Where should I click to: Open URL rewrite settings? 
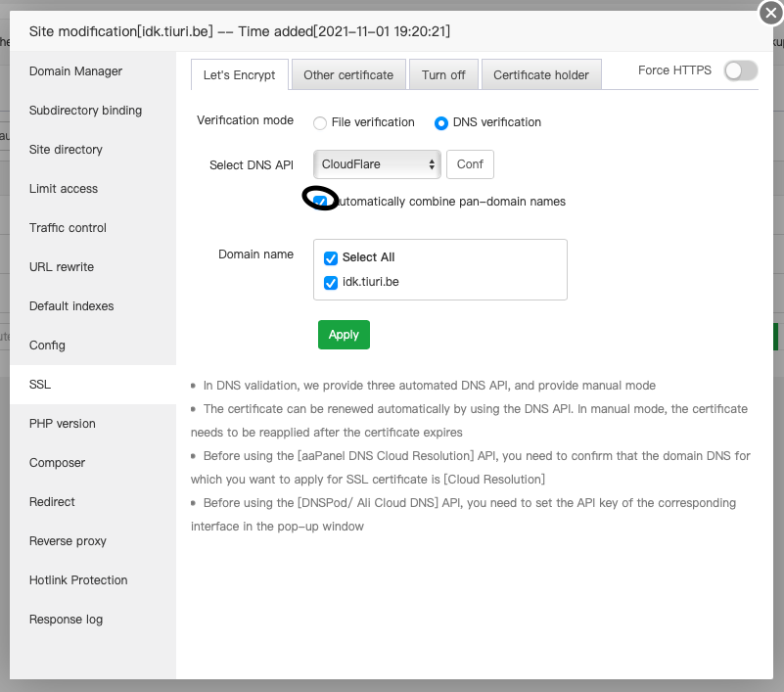[62, 267]
